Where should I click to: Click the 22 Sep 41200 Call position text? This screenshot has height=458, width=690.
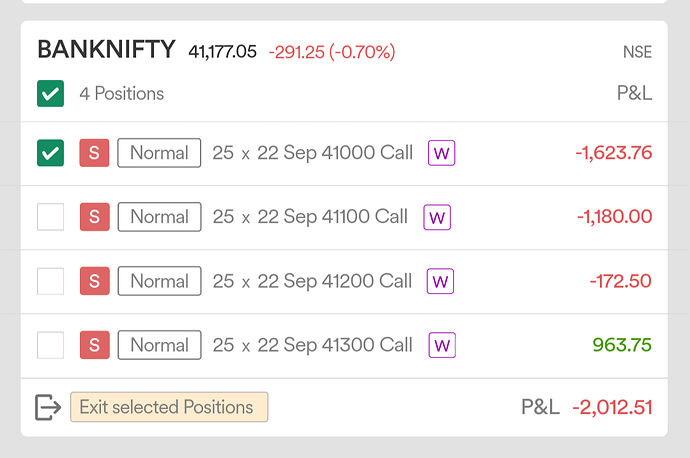(x=334, y=281)
